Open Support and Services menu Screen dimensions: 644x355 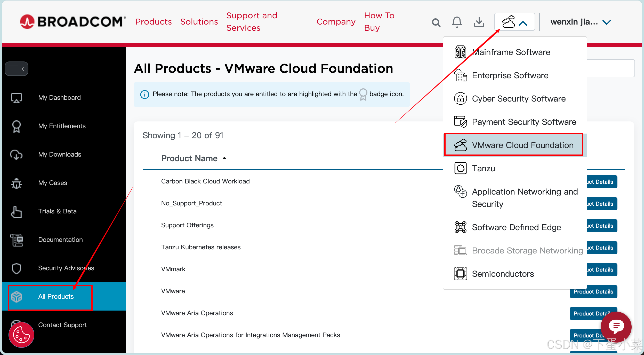252,22
